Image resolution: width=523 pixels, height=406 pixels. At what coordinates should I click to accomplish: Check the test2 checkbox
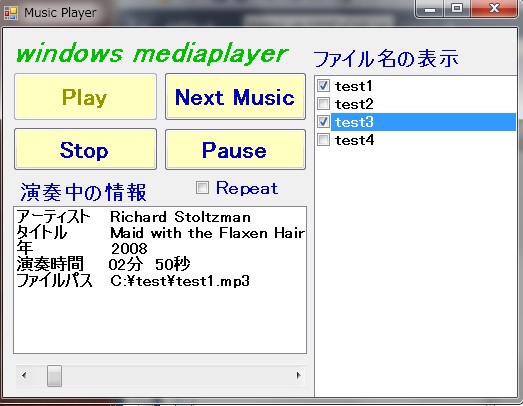[323, 104]
